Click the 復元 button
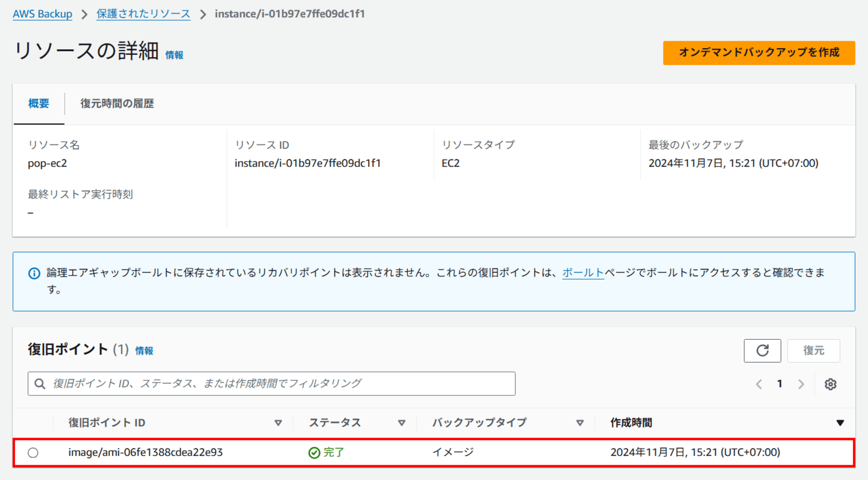The image size is (868, 480). pos(814,350)
